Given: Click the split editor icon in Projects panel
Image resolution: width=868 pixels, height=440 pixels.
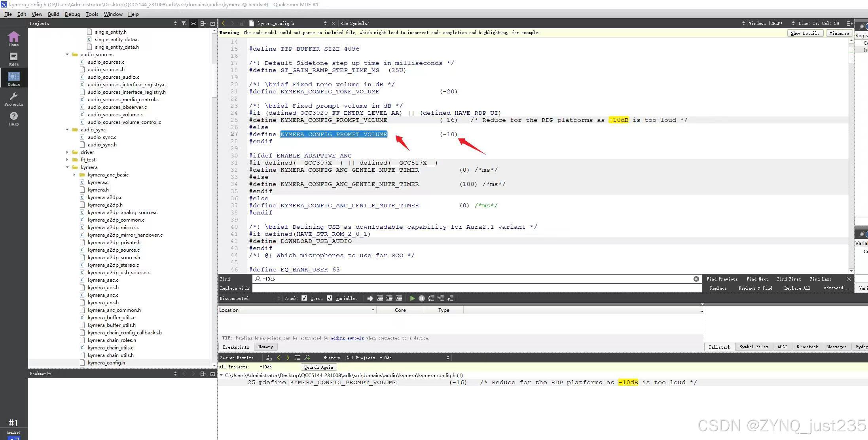Looking at the screenshot, I should (x=203, y=23).
